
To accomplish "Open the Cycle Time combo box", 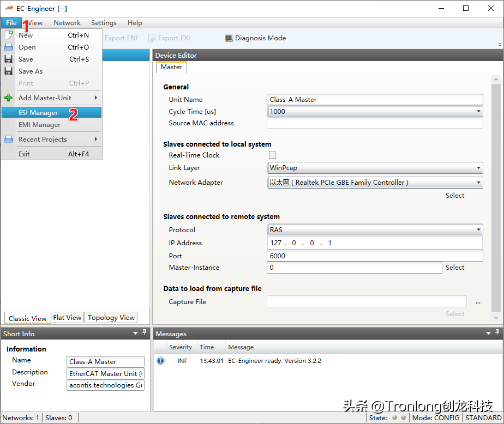I will coord(479,111).
